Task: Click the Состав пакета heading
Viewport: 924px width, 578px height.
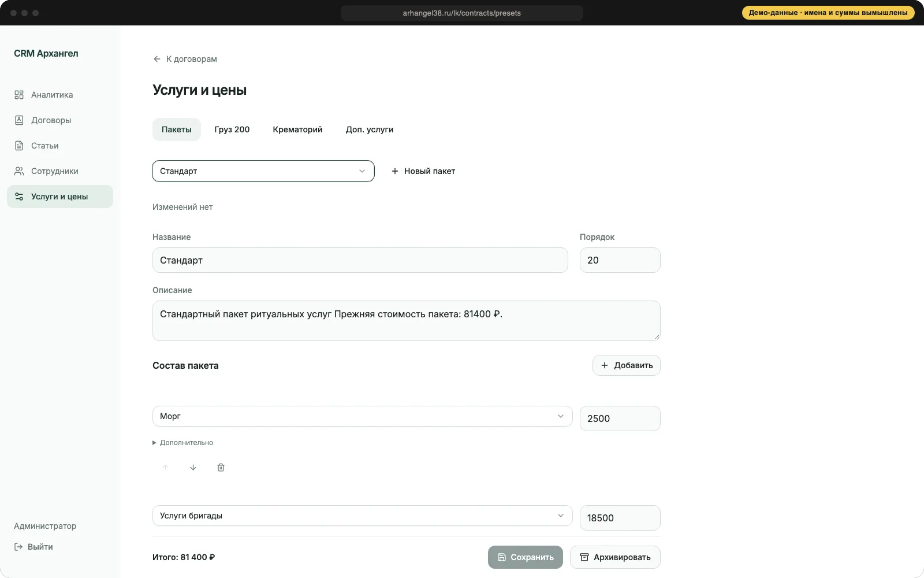Action: [x=185, y=365]
